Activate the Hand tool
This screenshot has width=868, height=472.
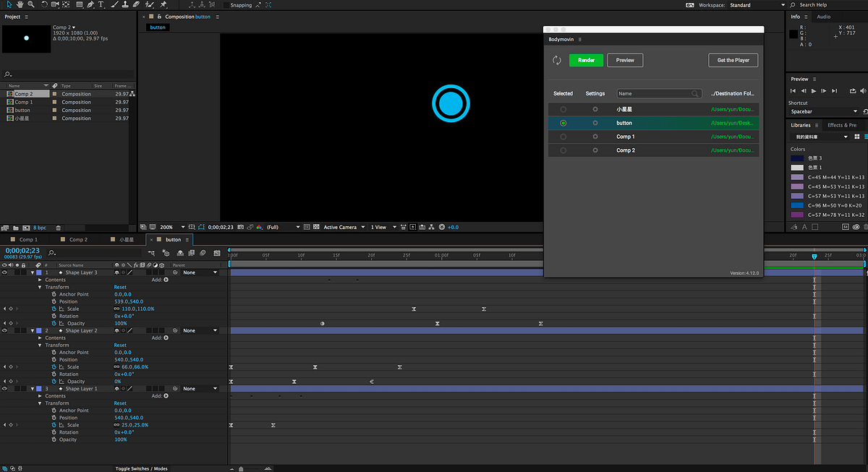coord(20,4)
